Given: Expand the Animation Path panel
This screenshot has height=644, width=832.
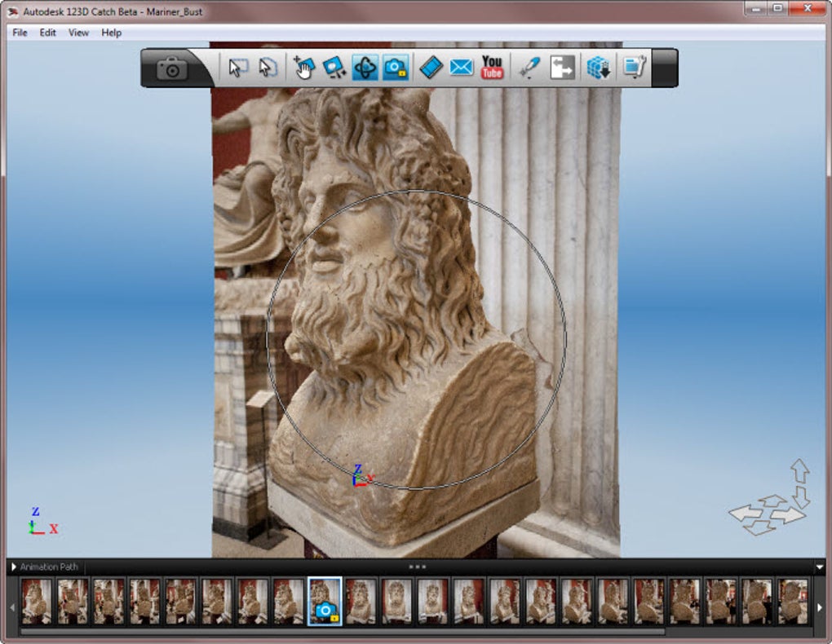Looking at the screenshot, I should pyautogui.click(x=14, y=567).
